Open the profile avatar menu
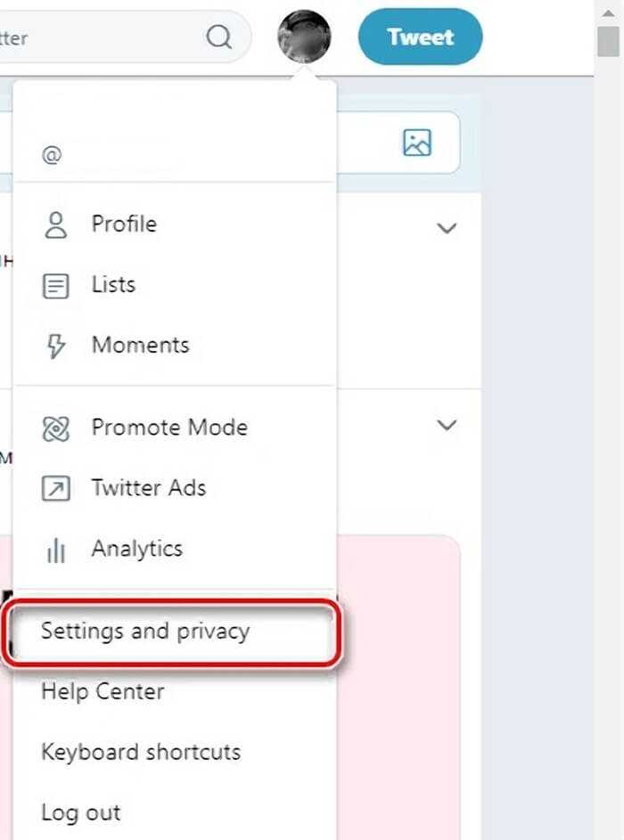Viewport: 624px width, 840px height. (304, 36)
